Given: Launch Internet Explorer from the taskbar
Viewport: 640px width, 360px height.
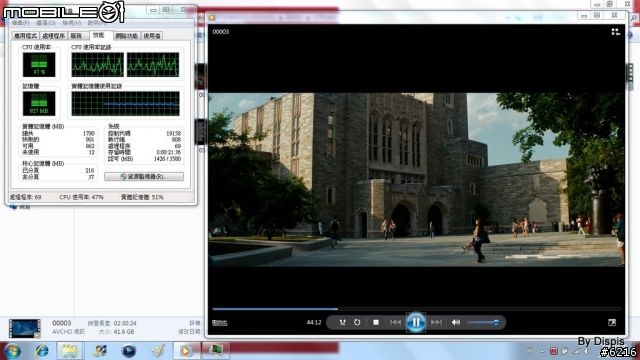Looking at the screenshot, I should [42, 351].
